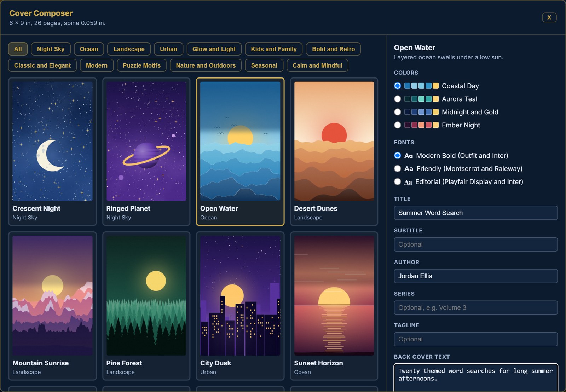This screenshot has height=392, width=566.
Task: Select the Sunset Horizon cover design
Action: coord(334,306)
